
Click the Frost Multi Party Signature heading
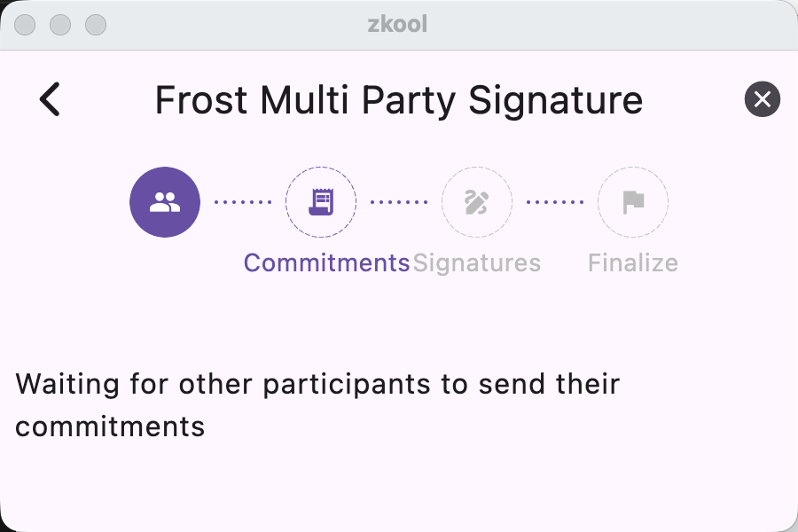(x=399, y=100)
